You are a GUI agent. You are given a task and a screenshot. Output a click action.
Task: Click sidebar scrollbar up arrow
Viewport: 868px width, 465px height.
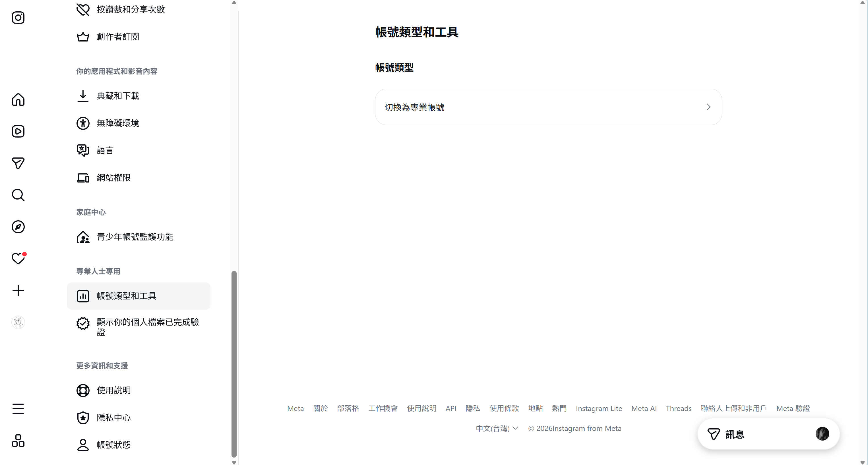tap(234, 3)
